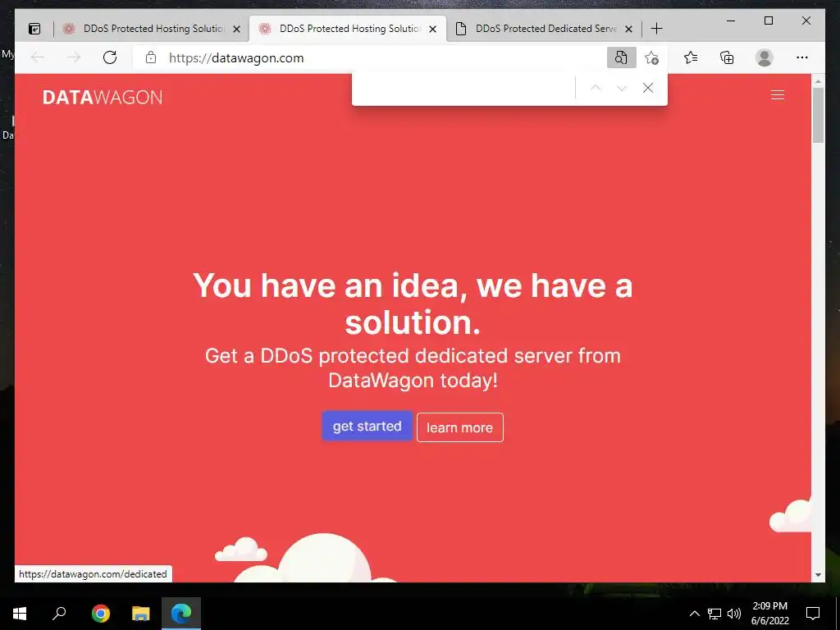840x630 pixels.
Task: Go forward to the next page
Action: (74, 57)
